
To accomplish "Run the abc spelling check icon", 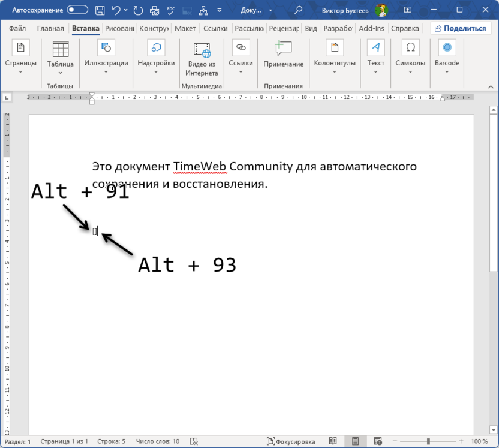I will (x=170, y=10).
